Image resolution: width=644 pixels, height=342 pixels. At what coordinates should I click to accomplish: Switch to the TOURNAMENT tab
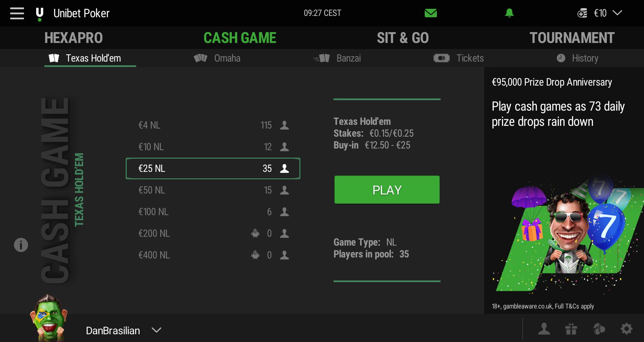(x=572, y=38)
